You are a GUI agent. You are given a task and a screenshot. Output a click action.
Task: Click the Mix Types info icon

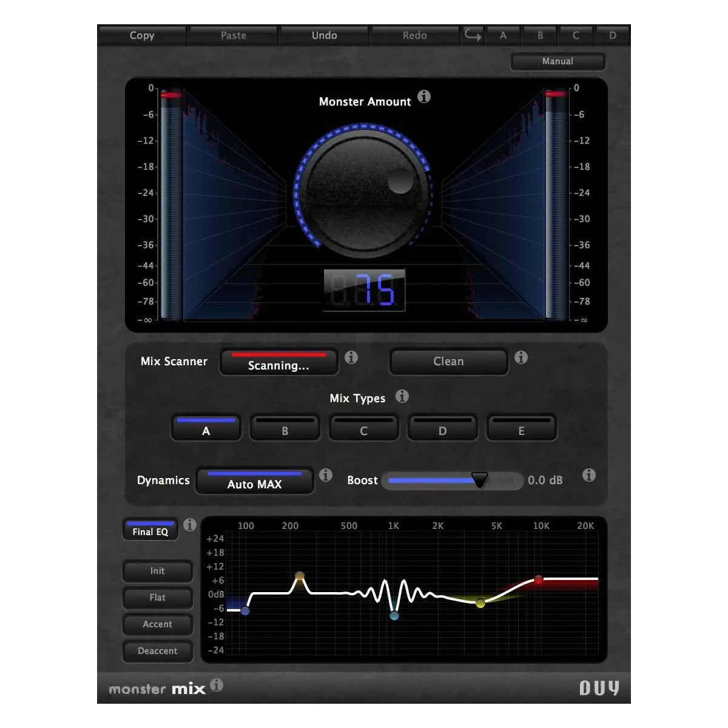point(401,397)
